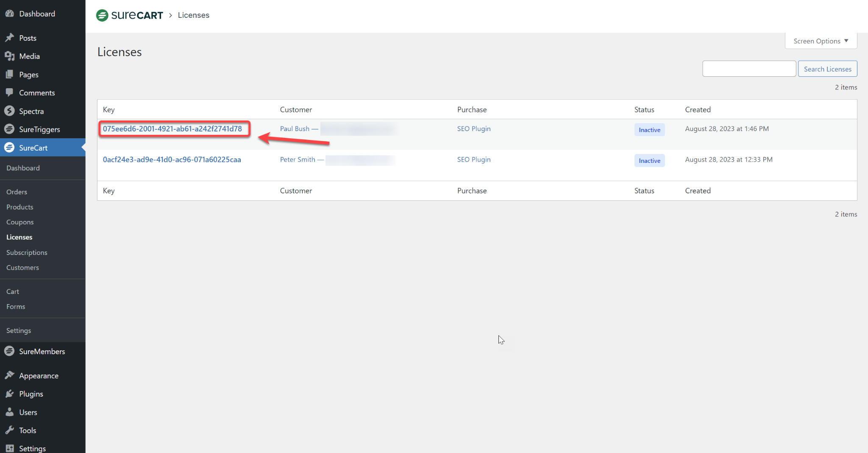Viewport: 868px width, 453px height.
Task: Open the Dashboard via its sidebar icon
Action: [10, 14]
